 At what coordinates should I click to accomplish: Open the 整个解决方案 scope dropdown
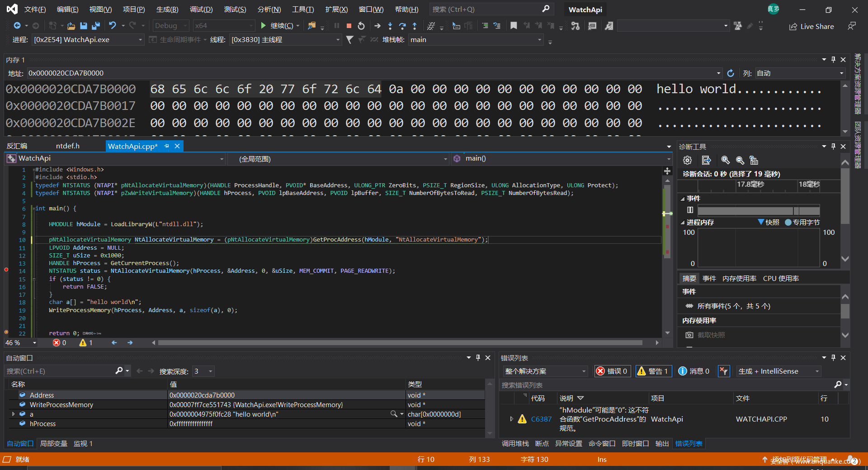coord(545,371)
